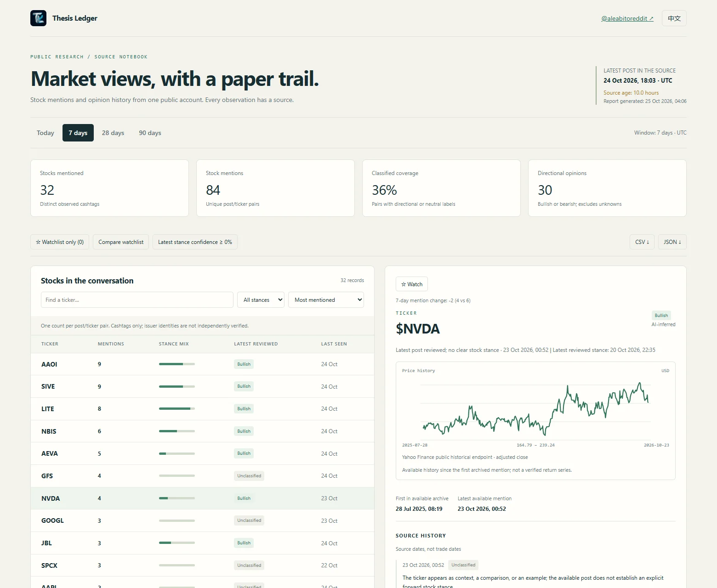The height and width of the screenshot is (588, 717).
Task: Select the Today tab
Action: tap(46, 133)
